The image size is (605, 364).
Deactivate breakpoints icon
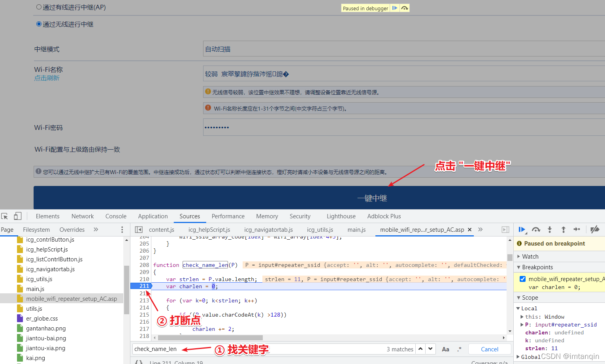pos(595,229)
